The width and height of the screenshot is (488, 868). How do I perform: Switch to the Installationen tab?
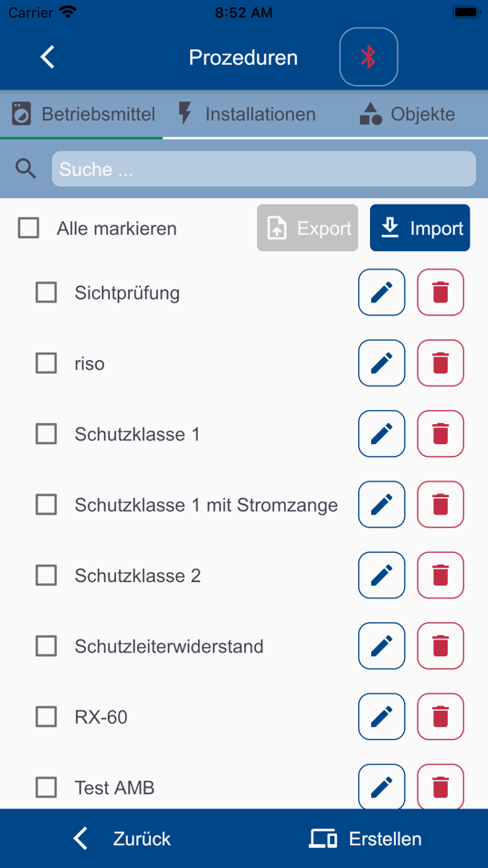(247, 114)
